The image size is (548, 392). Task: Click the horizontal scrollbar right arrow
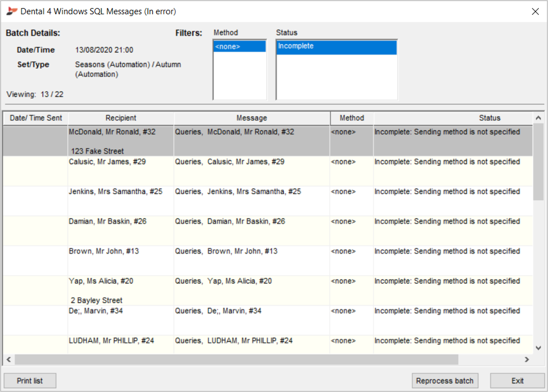point(527,360)
